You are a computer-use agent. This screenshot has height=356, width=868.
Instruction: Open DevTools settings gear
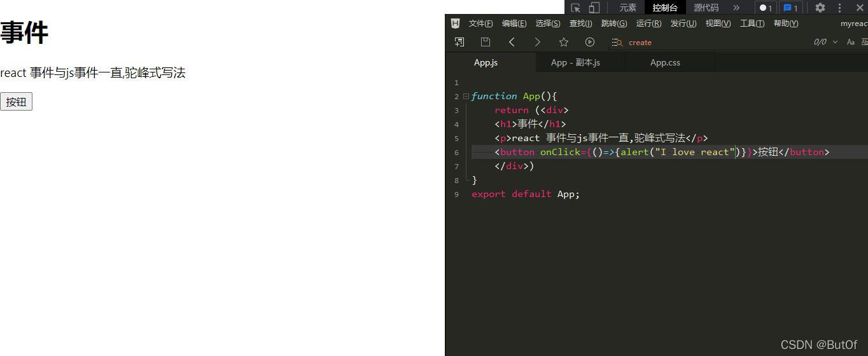coord(820,8)
